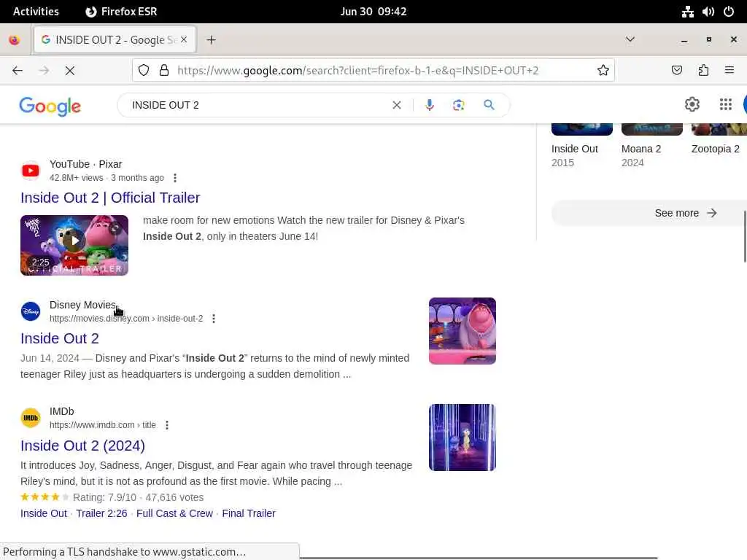The height and width of the screenshot is (560, 747).
Task: Open the network status icon
Action: point(687,12)
